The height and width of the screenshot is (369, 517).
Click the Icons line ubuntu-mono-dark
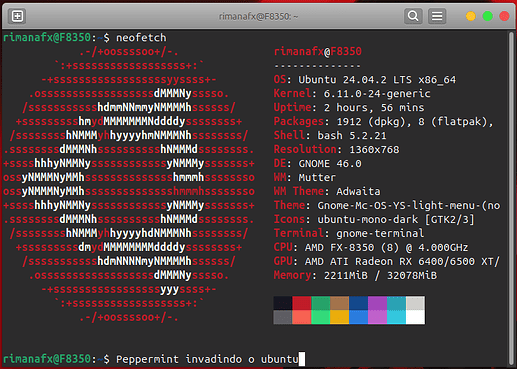[374, 220]
